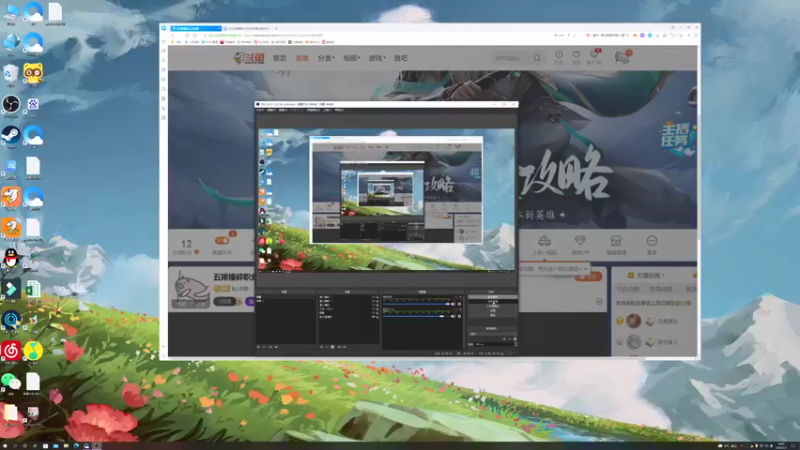Image resolution: width=800 pixels, height=450 pixels.
Task: Click the circled plus icon near chat area
Action: pos(599,302)
